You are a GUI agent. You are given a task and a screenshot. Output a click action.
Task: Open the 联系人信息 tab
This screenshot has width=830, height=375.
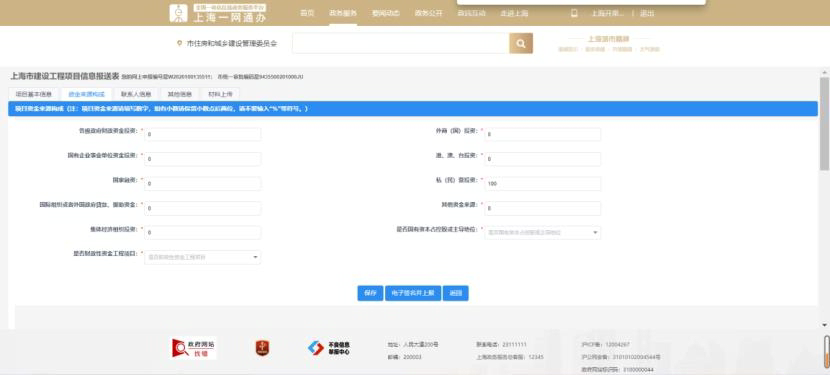pyautogui.click(x=136, y=94)
